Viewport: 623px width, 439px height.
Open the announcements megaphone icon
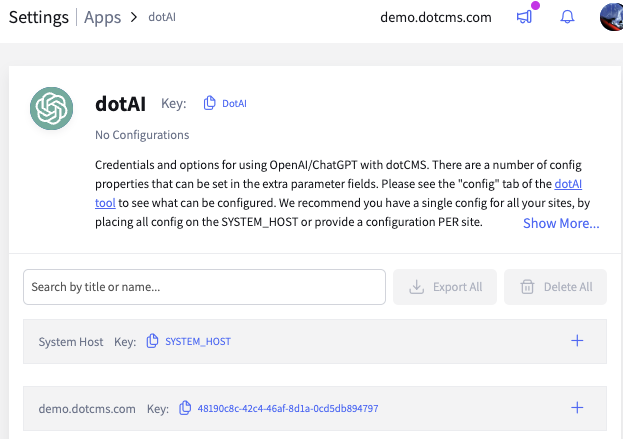coord(524,17)
